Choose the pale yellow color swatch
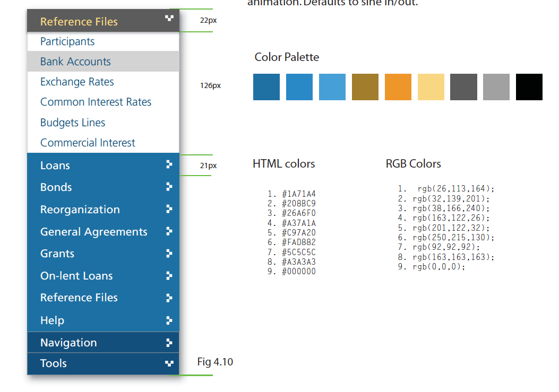This screenshot has width=559, height=392. [431, 87]
